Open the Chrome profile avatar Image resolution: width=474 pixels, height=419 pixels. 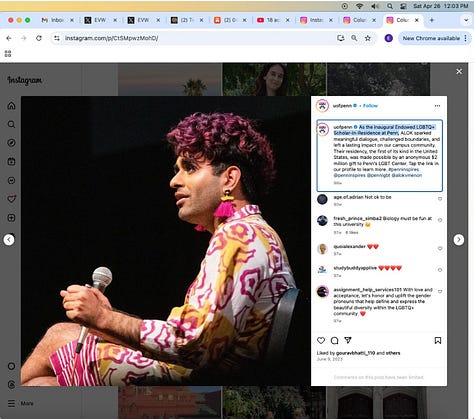pyautogui.click(x=389, y=38)
